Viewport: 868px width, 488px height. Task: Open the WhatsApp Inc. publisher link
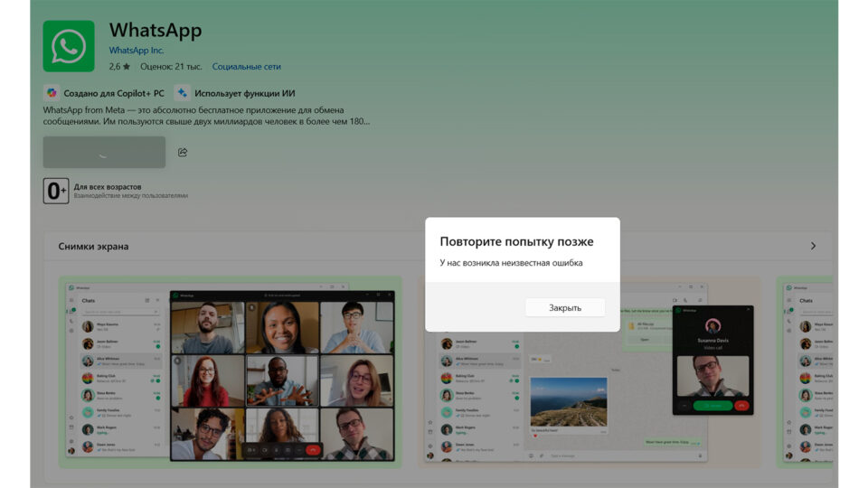pyautogui.click(x=137, y=51)
